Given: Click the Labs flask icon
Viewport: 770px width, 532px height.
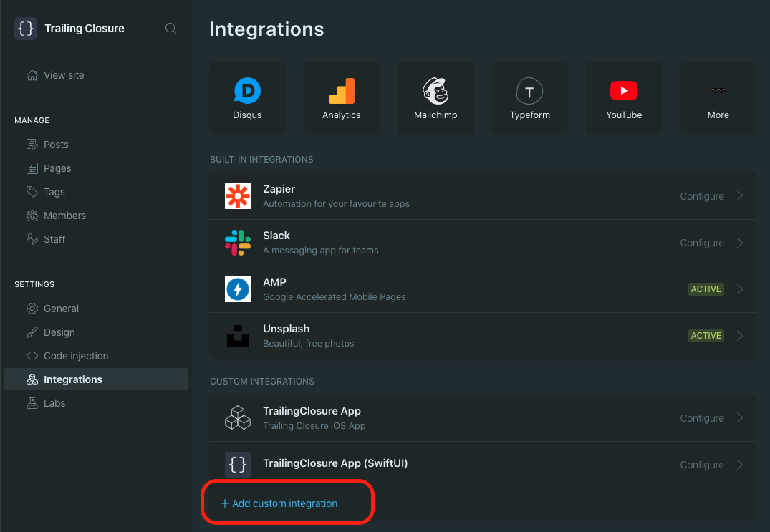Looking at the screenshot, I should (32, 403).
